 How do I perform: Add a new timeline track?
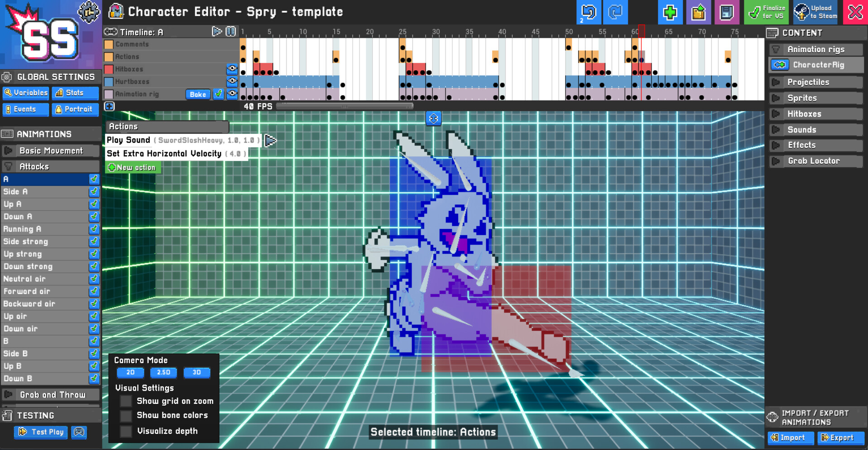[x=109, y=106]
